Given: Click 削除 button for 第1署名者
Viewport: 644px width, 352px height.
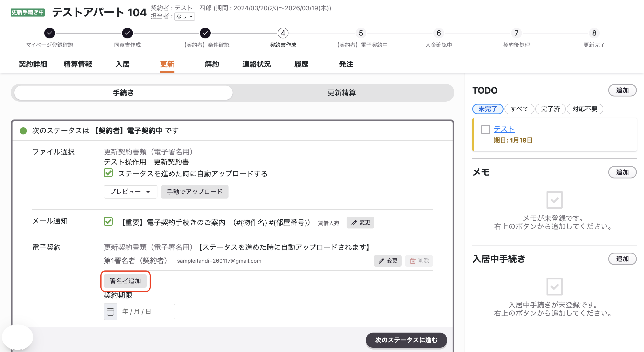Looking at the screenshot, I should tap(419, 261).
